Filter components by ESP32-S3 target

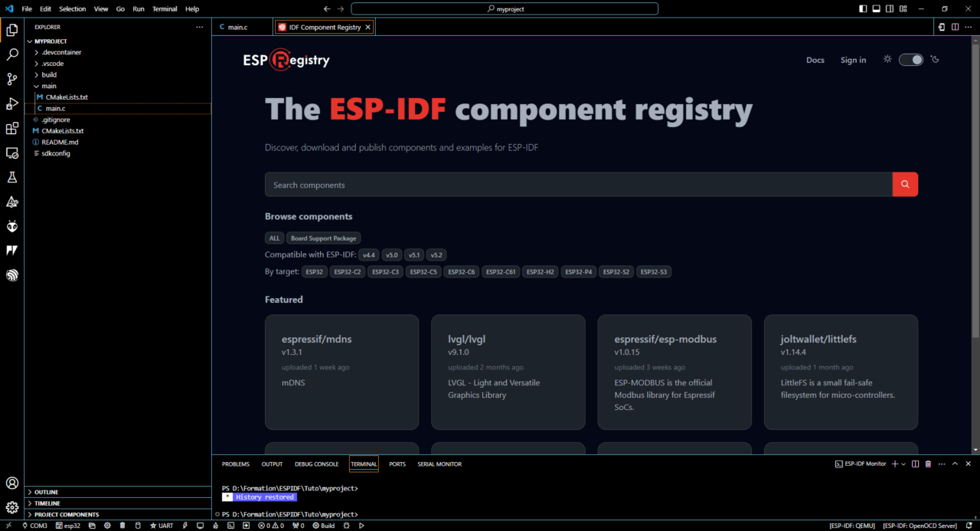pyautogui.click(x=653, y=272)
